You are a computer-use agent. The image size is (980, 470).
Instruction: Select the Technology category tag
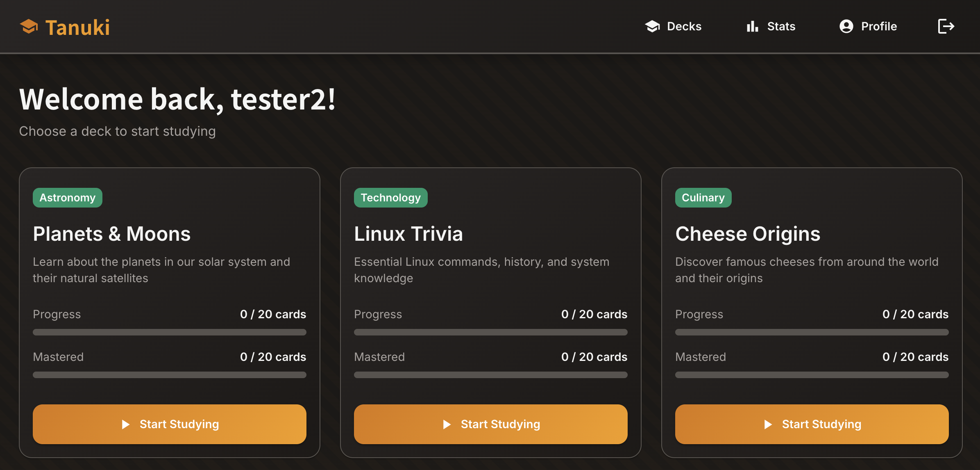(390, 198)
